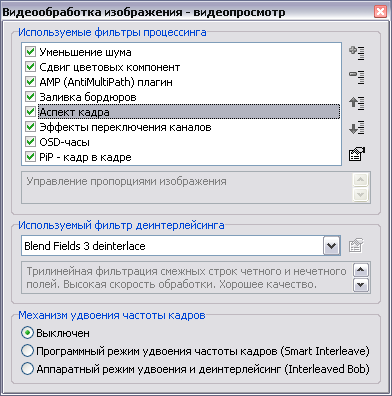Select the Выключен radio option
The width and height of the screenshot is (392, 396).
coord(27,333)
